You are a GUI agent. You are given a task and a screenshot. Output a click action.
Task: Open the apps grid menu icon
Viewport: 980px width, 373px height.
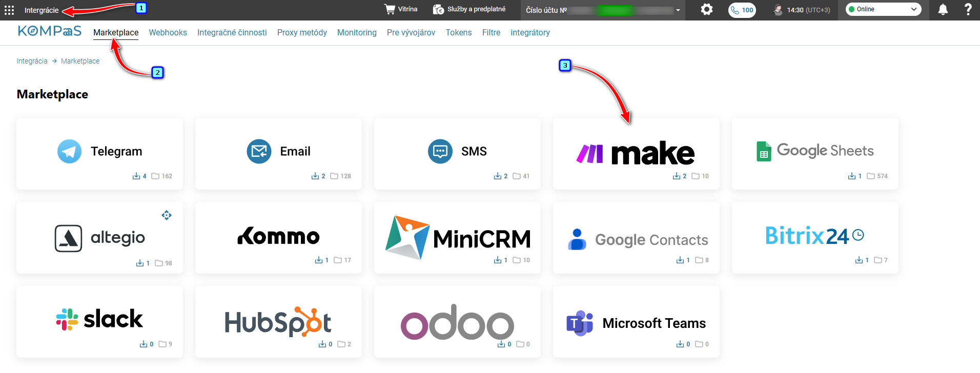point(9,10)
